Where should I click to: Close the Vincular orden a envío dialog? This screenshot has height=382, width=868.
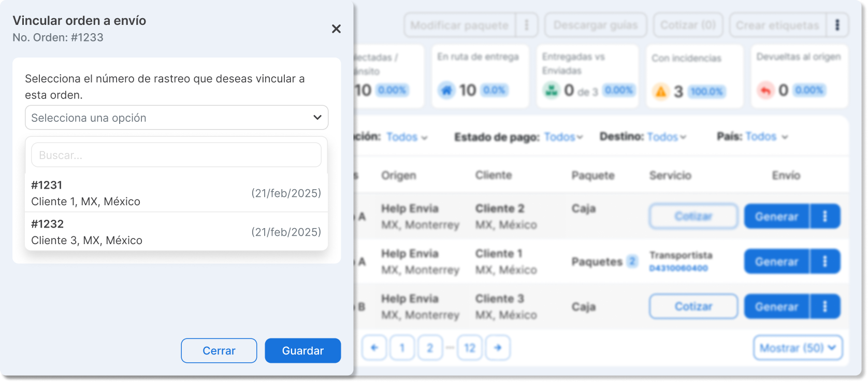coord(336,29)
